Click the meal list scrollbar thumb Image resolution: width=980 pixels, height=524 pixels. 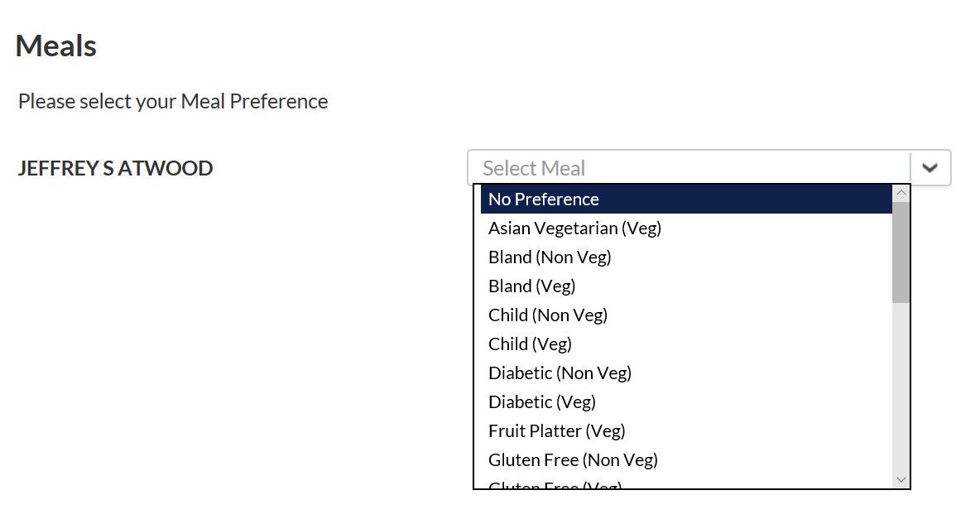click(x=901, y=252)
